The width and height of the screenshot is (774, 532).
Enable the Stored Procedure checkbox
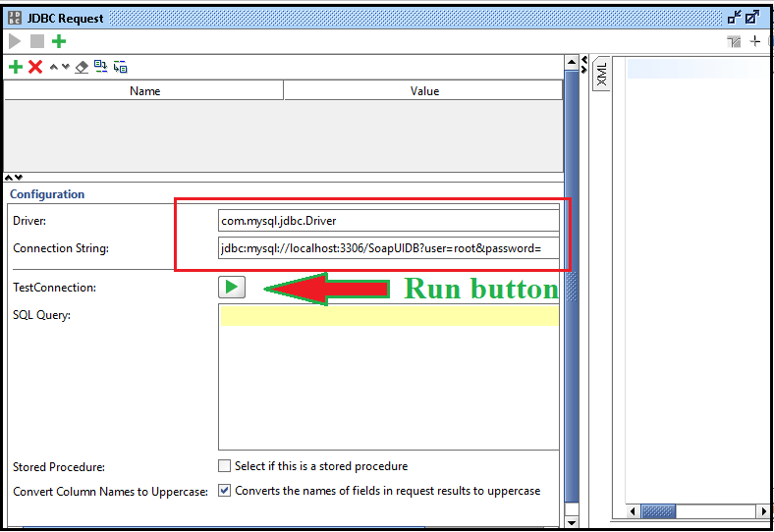tap(224, 466)
